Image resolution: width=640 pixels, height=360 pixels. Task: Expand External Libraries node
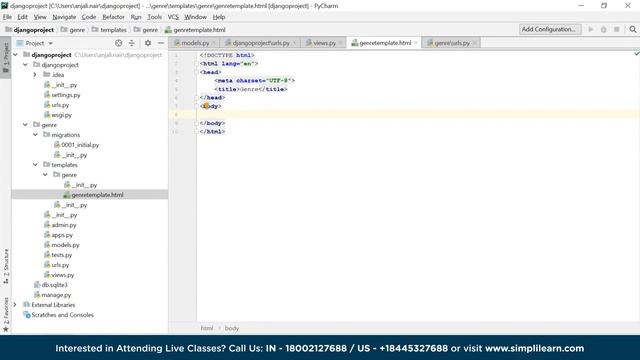click(15, 305)
